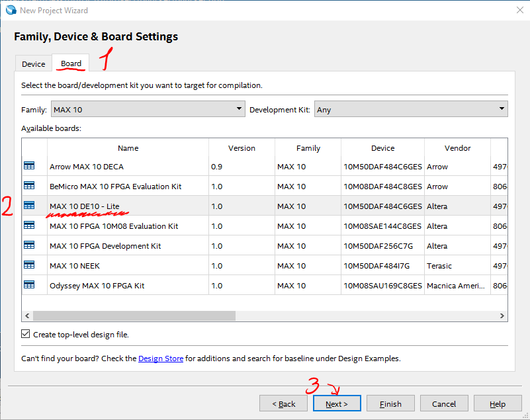Screen dimensions: 530x420
Task: Click the Family column header in the table
Action: point(308,148)
